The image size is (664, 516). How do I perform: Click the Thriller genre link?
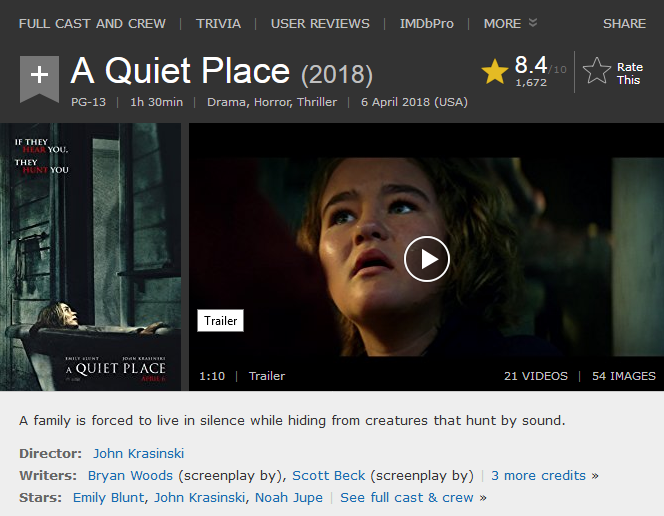[317, 102]
